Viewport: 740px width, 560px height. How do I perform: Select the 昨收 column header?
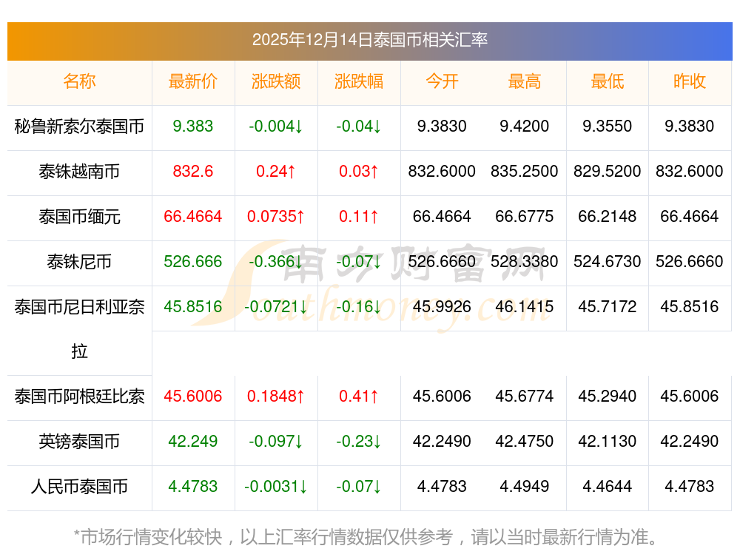[690, 81]
